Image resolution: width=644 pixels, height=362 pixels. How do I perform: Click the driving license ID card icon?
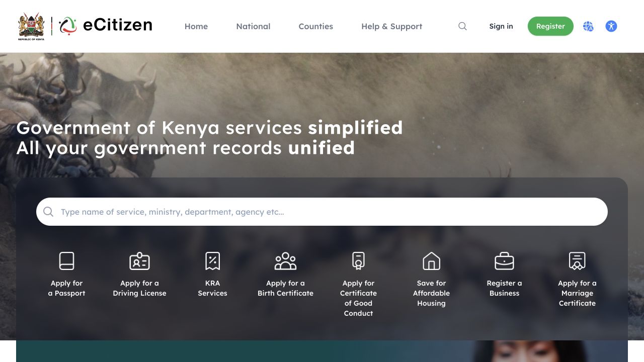(139, 261)
